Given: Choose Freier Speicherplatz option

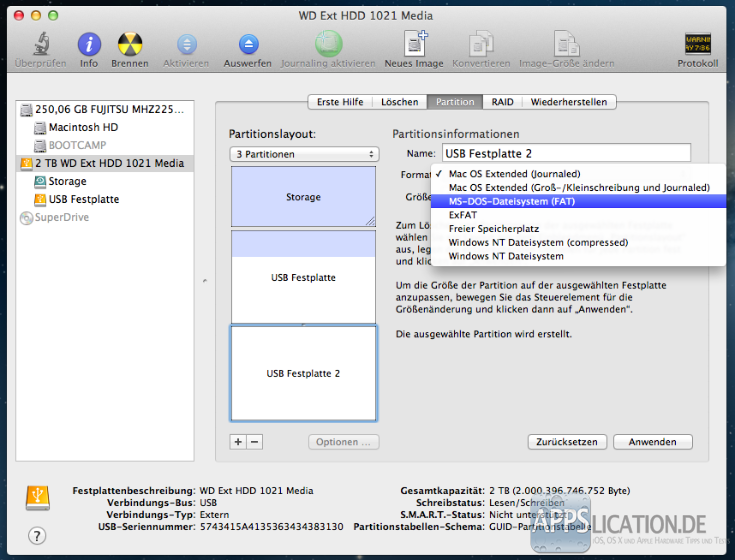Looking at the screenshot, I should [x=578, y=229].
